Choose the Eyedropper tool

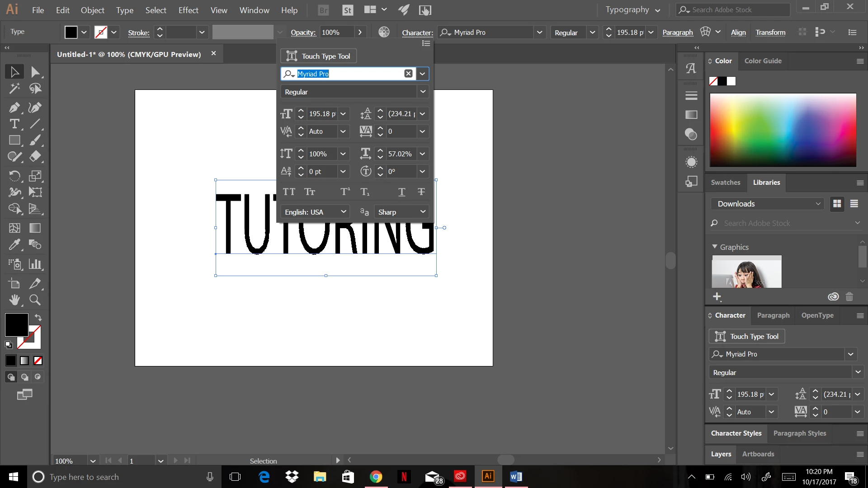[x=14, y=244]
